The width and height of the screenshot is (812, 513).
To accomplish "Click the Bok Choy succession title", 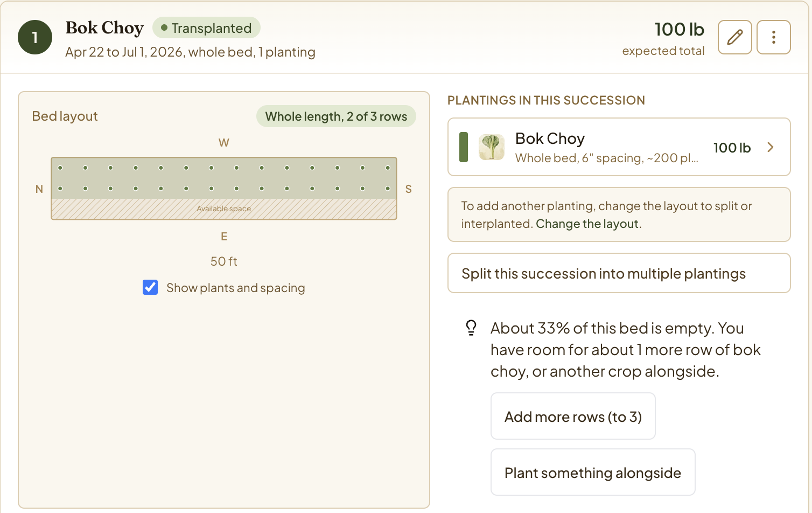I will (x=104, y=27).
